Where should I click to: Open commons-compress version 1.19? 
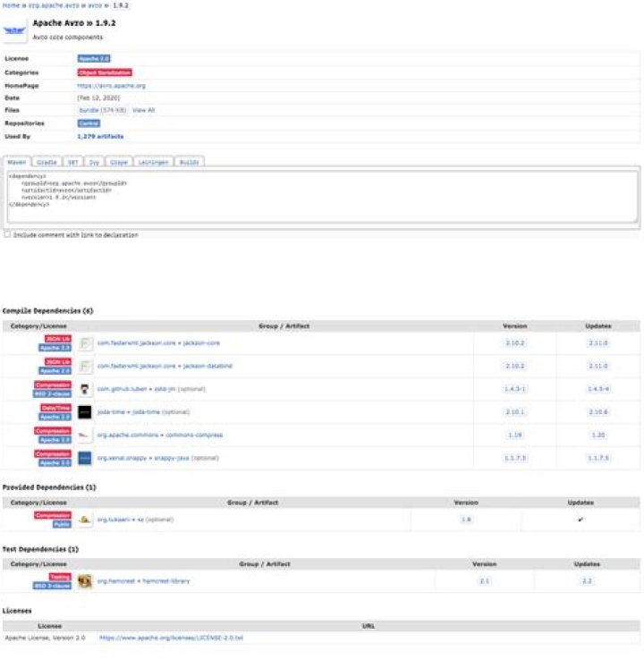click(515, 435)
